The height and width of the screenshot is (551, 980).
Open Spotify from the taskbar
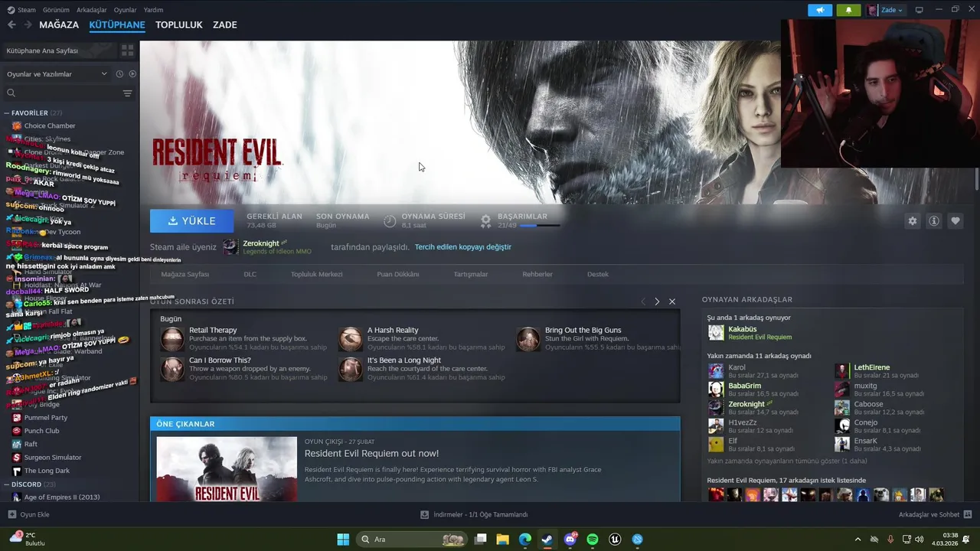(593, 540)
